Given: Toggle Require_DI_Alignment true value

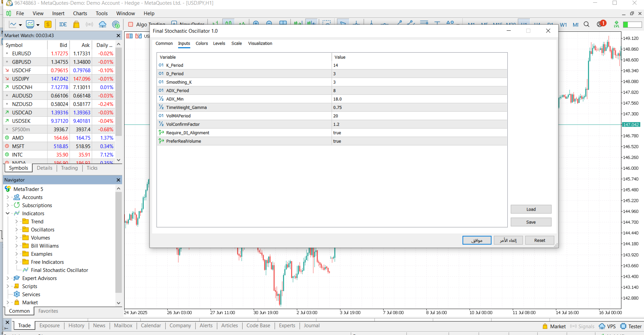Looking at the screenshot, I should coord(419,133).
